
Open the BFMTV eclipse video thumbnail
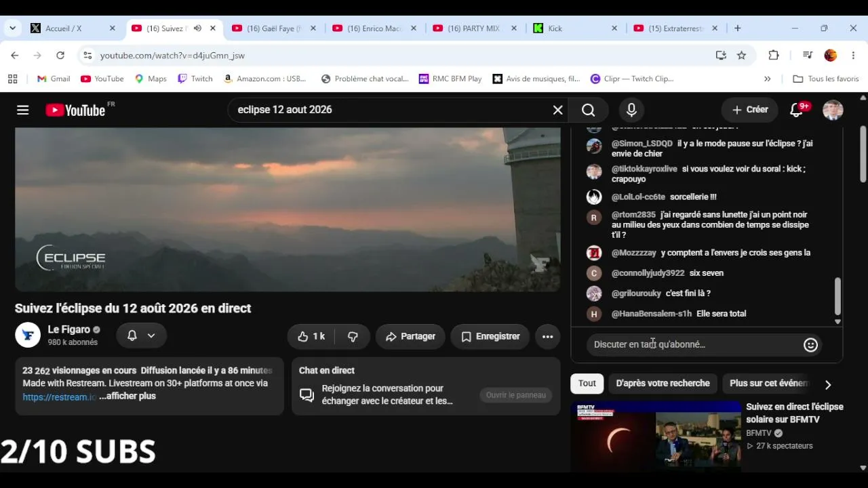pyautogui.click(x=656, y=436)
